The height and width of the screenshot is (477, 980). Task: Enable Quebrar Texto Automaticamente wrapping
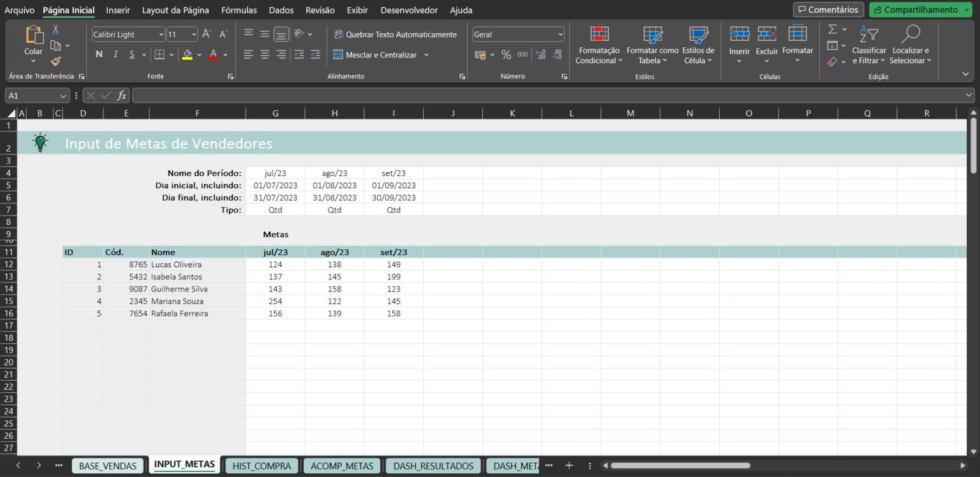(396, 34)
